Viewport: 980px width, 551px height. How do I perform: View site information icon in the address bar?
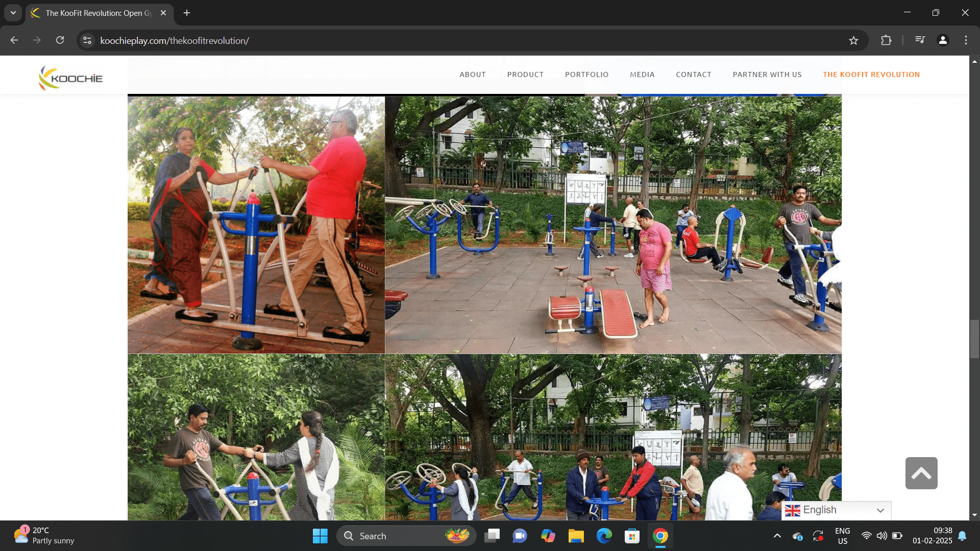(87, 40)
